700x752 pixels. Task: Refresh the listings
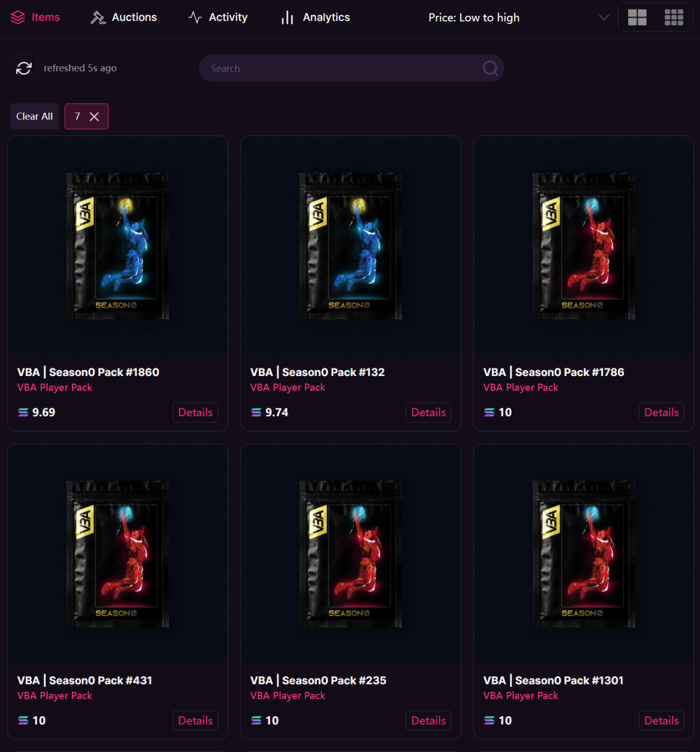click(x=24, y=69)
